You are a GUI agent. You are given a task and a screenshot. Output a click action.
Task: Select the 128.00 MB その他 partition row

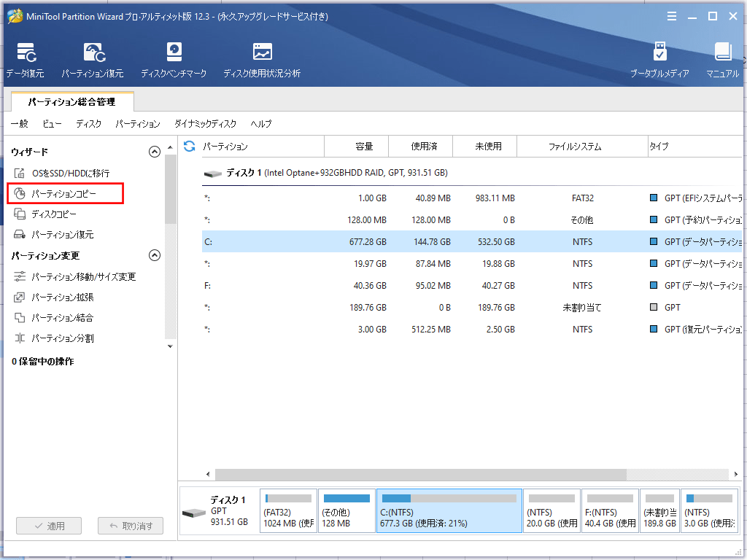click(x=472, y=219)
